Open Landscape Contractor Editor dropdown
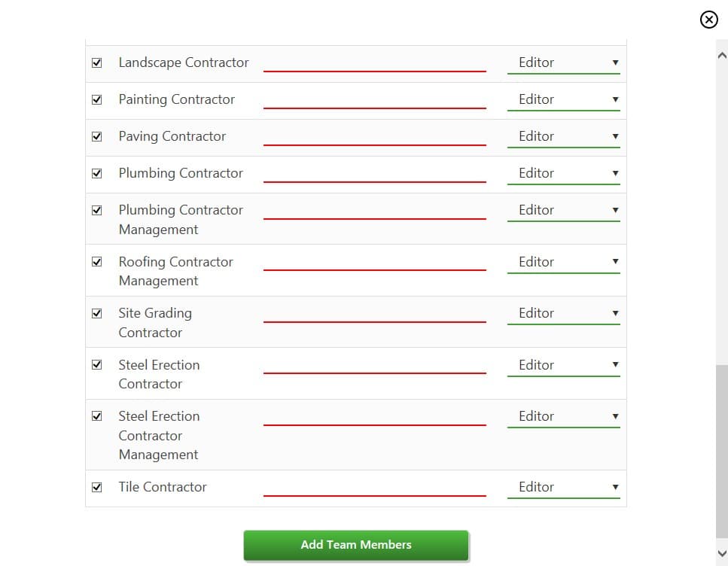728x566 pixels. 564,62
